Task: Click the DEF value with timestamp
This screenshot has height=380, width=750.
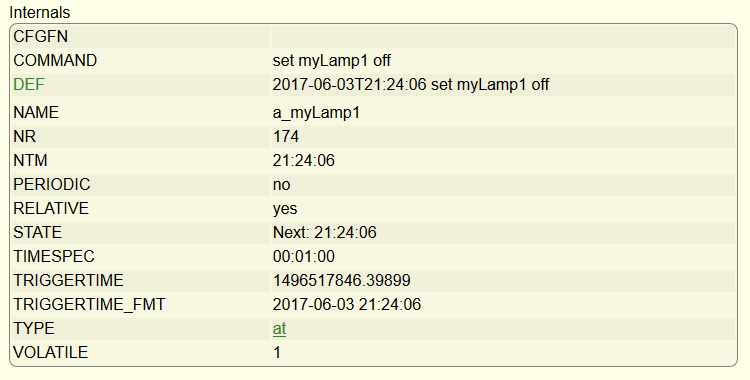Action: pos(411,85)
